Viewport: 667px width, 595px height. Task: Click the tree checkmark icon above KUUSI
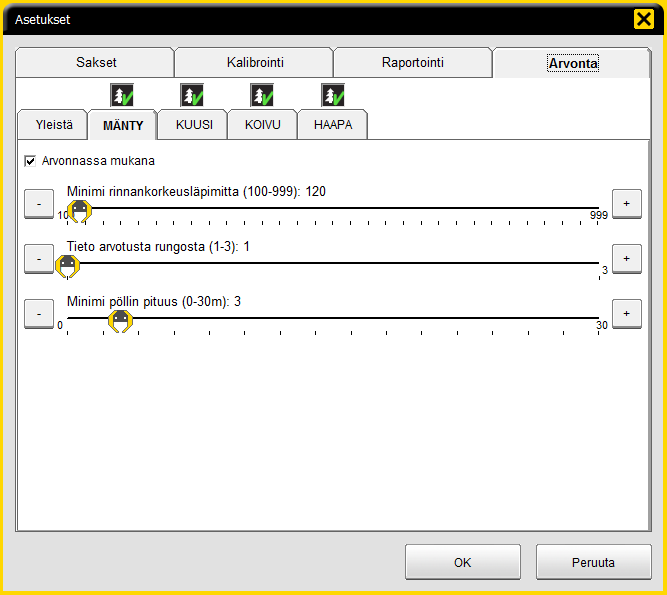[x=192, y=95]
